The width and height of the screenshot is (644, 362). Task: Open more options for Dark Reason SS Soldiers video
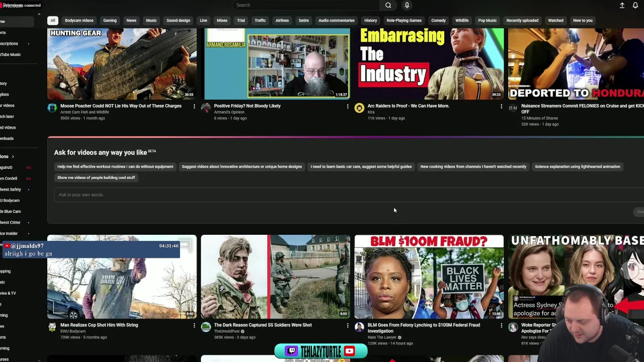(347, 325)
